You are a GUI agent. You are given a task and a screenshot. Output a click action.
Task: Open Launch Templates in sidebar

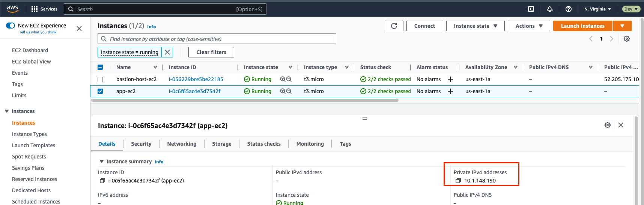tap(33, 145)
